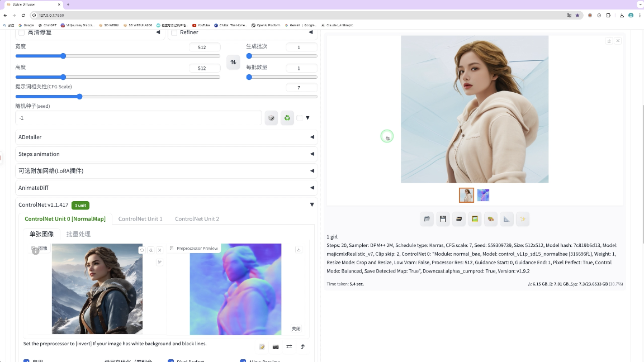
Task: Download the generated gallery image
Action: coord(609,41)
